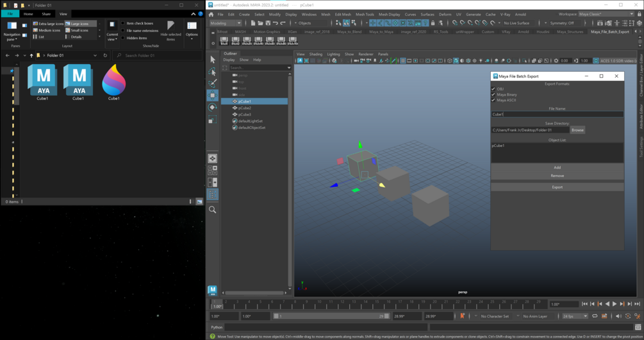Select the Select Tool arrow in toolbox
644x340 pixels.
click(x=212, y=60)
